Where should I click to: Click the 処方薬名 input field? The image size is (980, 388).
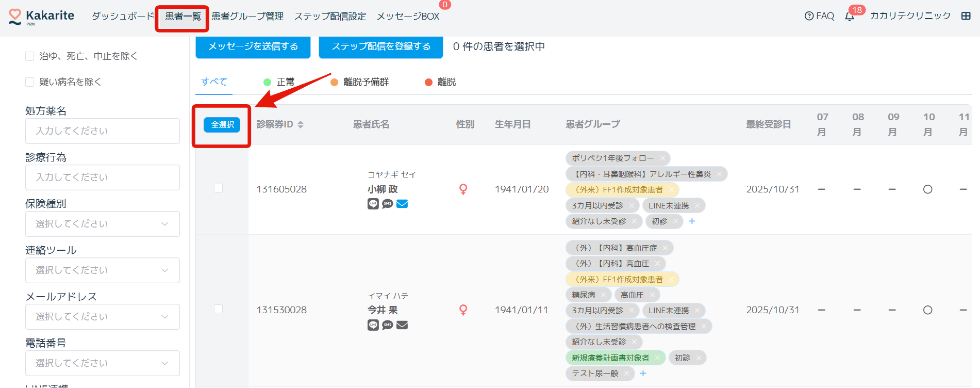coord(102,131)
